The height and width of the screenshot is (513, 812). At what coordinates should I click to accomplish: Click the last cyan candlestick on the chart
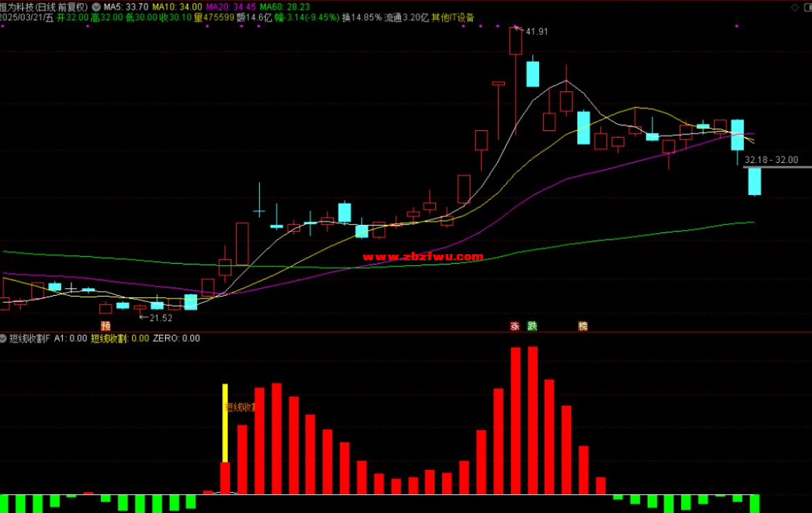pos(754,181)
